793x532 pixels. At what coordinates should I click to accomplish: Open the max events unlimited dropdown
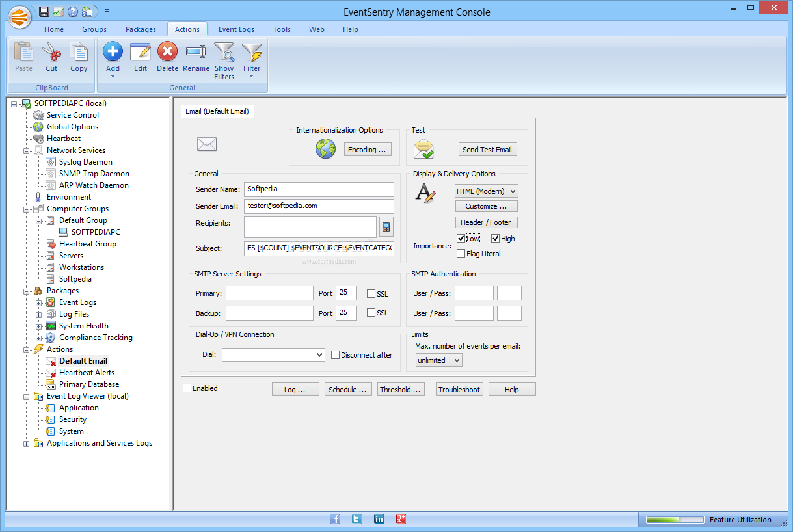tap(439, 360)
